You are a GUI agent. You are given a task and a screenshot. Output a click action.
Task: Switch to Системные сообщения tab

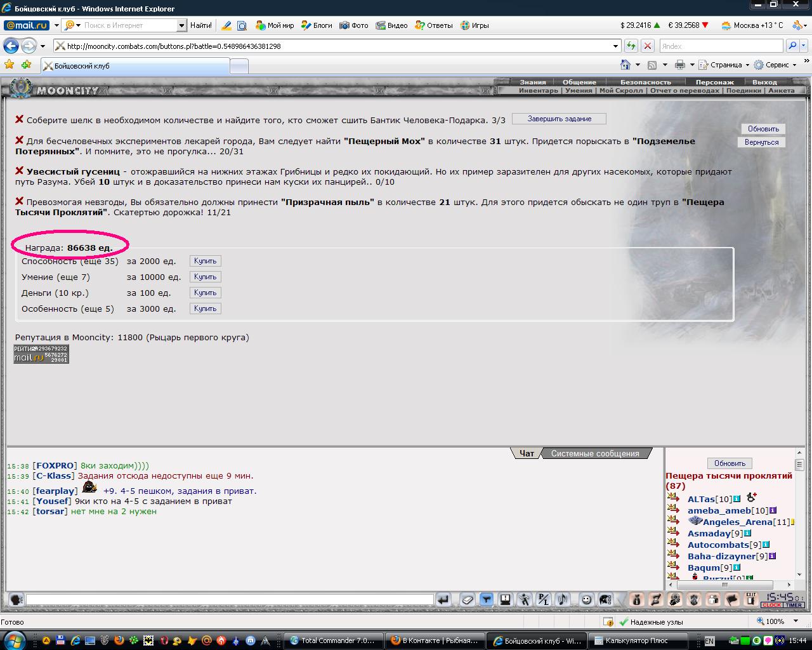(x=595, y=453)
